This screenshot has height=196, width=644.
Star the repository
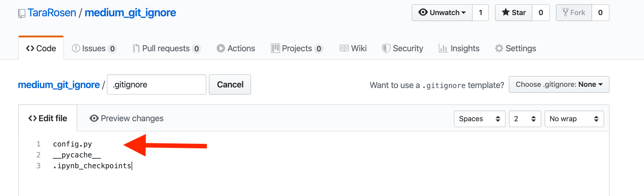pos(513,13)
